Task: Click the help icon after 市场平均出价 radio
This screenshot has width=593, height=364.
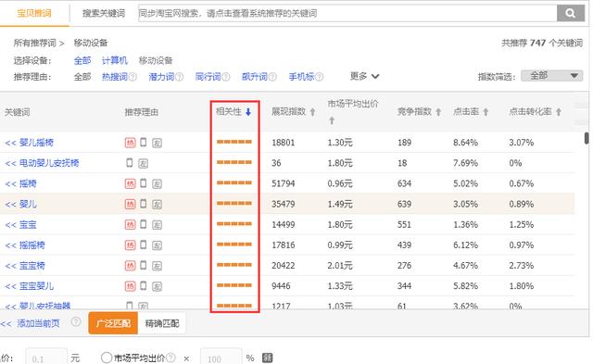Action: (170, 358)
